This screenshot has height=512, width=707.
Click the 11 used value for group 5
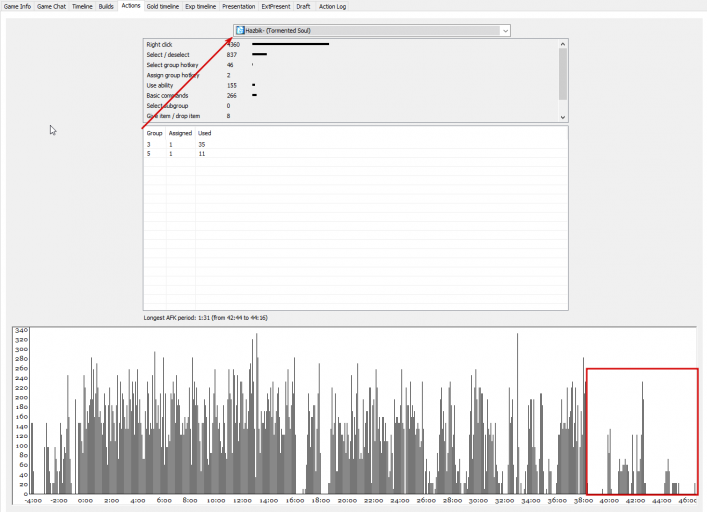[x=202, y=154]
